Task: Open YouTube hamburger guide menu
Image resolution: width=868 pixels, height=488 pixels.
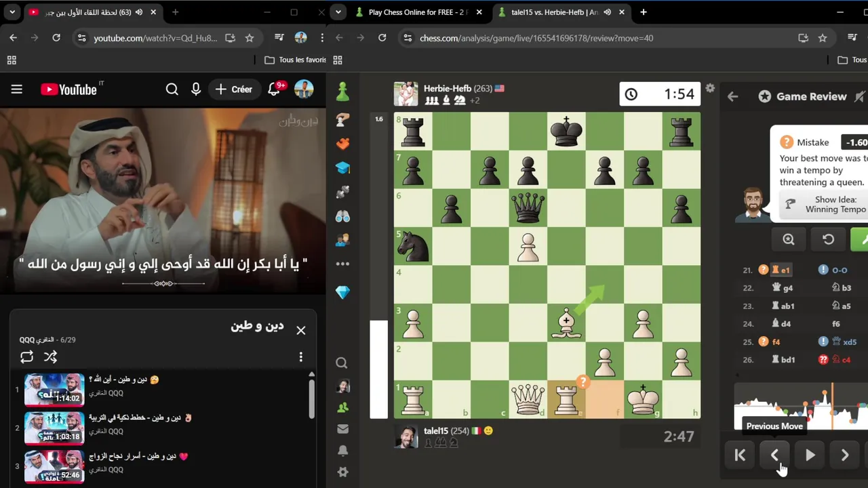Action: [x=17, y=89]
